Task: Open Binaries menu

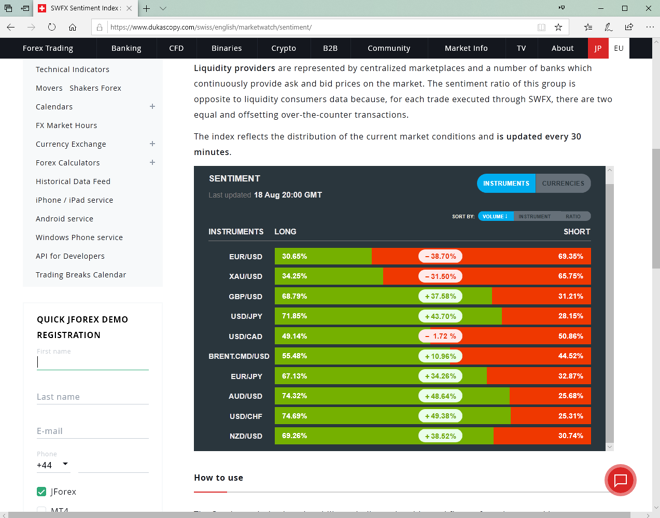Action: click(226, 48)
